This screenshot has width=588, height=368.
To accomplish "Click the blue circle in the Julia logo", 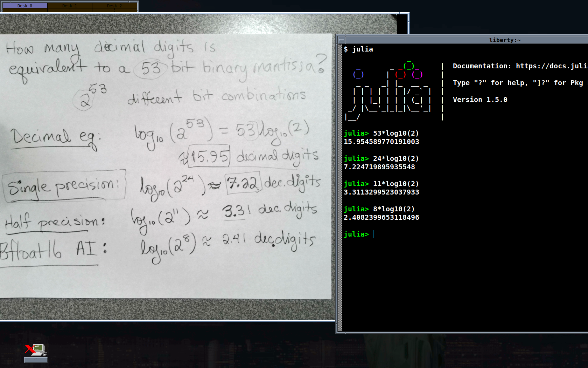I will click(358, 74).
